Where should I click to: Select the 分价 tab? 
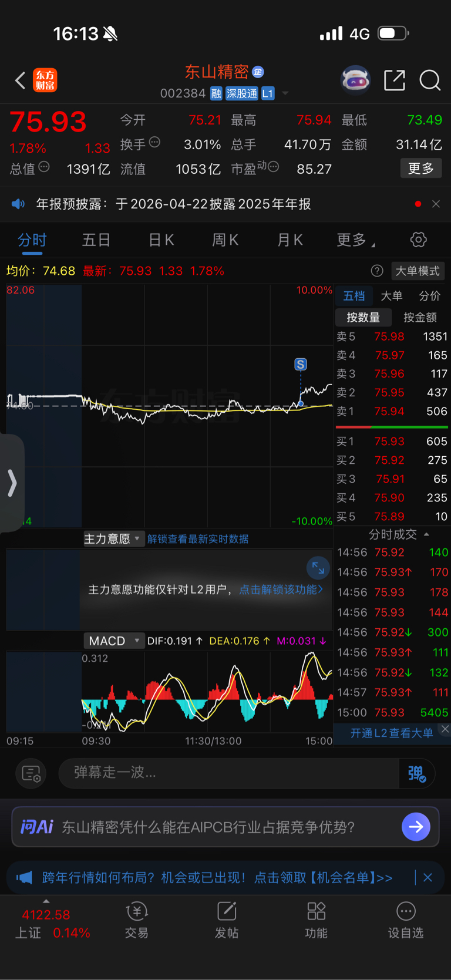[429, 296]
